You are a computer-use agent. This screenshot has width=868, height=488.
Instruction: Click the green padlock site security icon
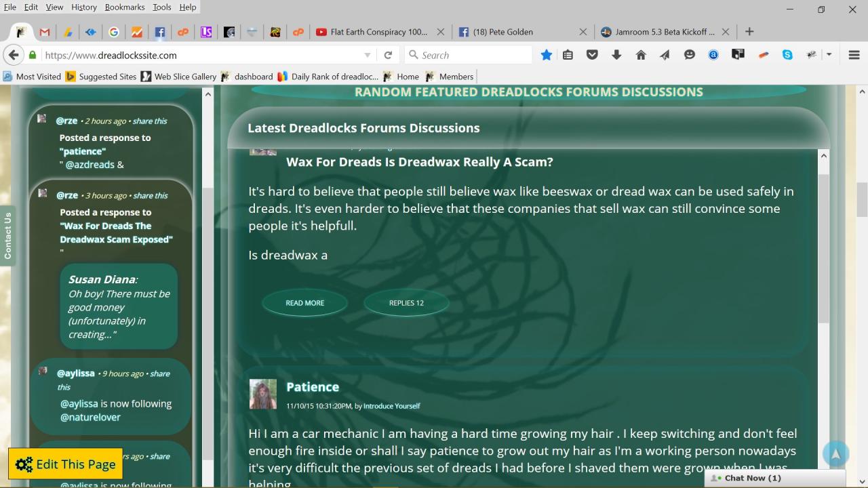[33, 55]
